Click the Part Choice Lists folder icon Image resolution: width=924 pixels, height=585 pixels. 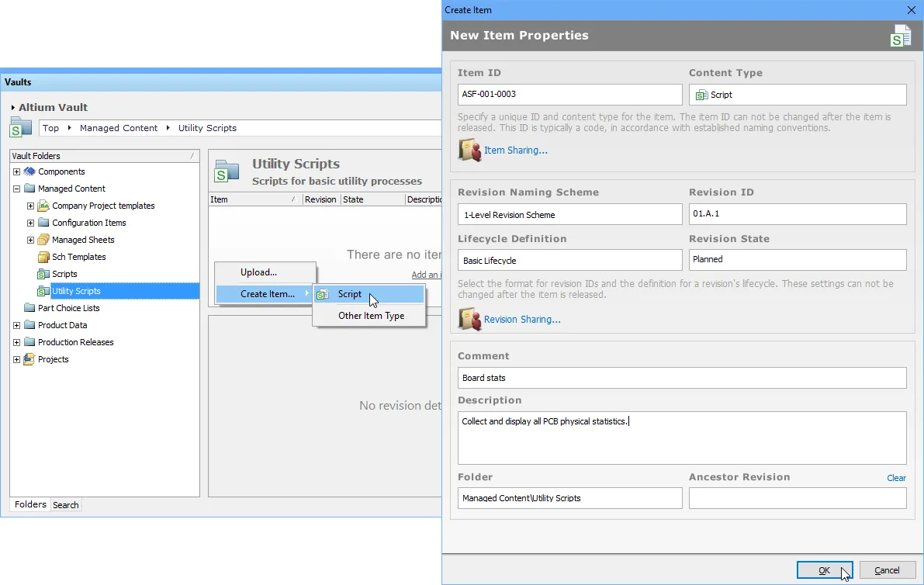(29, 308)
